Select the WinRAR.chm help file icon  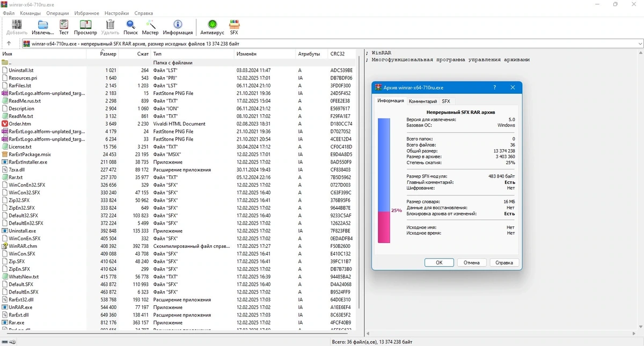[5, 246]
